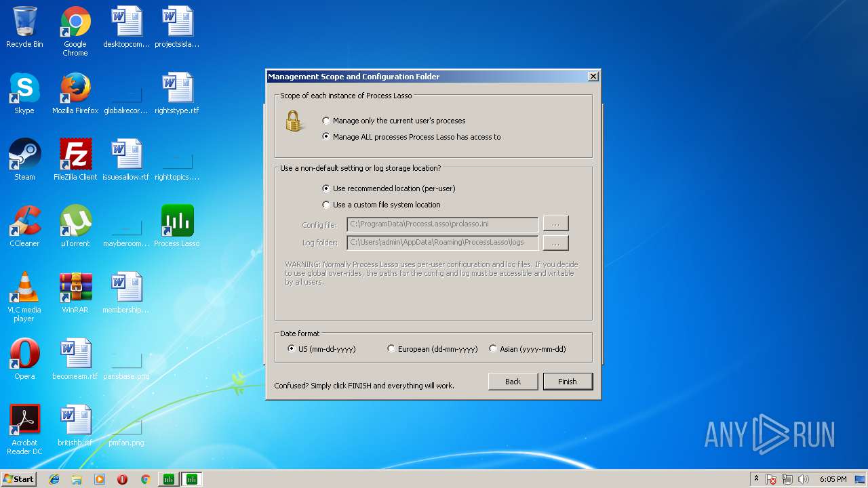Select the britishb.rtf document icon

pos(75,426)
